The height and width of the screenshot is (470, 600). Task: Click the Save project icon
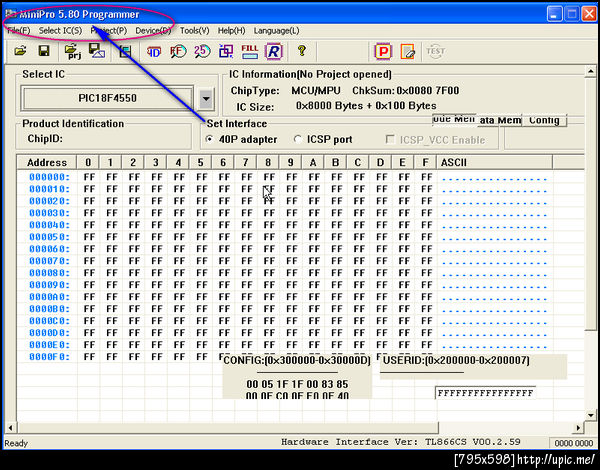click(x=96, y=51)
